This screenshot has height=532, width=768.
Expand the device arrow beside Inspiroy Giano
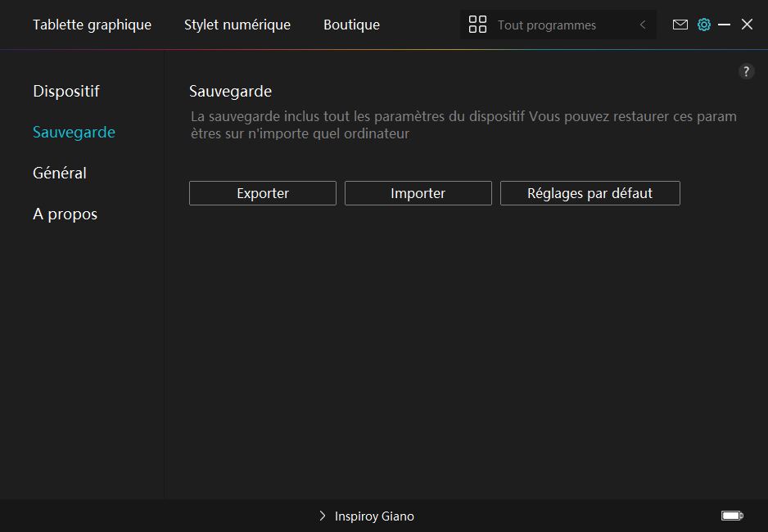tap(323, 516)
